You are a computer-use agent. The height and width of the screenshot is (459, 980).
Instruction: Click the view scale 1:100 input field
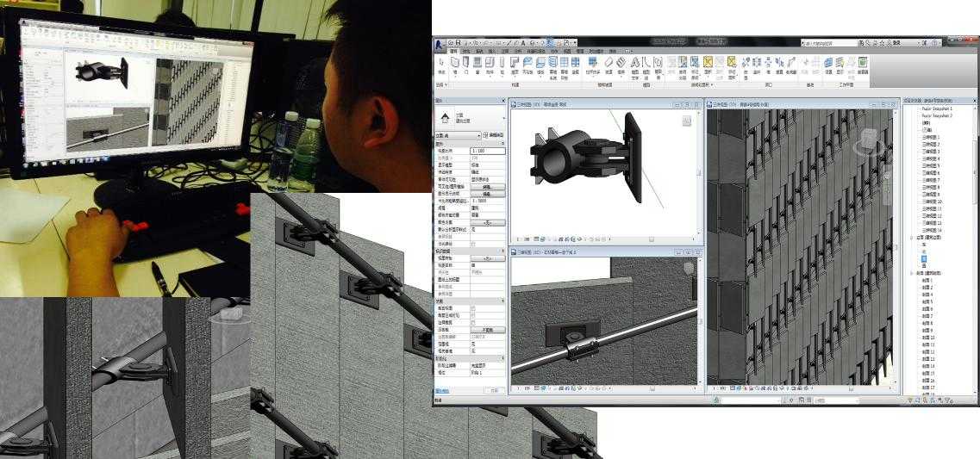pos(488,151)
